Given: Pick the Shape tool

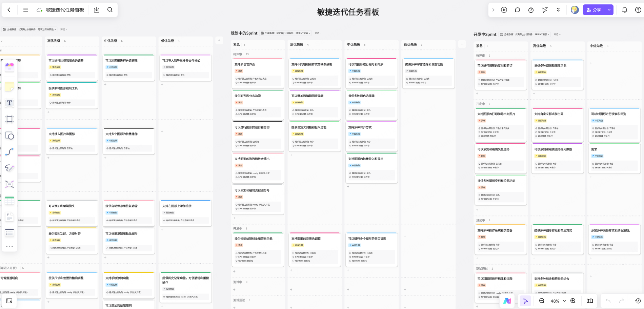Looking at the screenshot, I should tap(9, 136).
